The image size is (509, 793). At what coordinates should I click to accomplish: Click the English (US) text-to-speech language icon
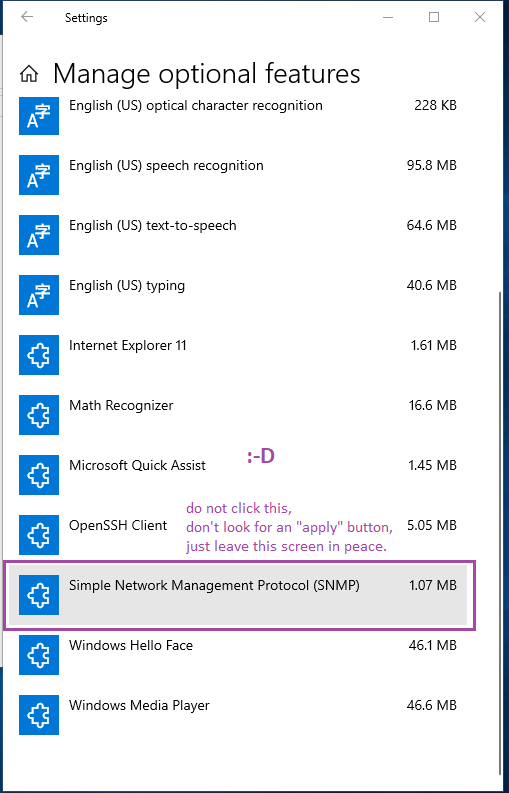pyautogui.click(x=39, y=235)
